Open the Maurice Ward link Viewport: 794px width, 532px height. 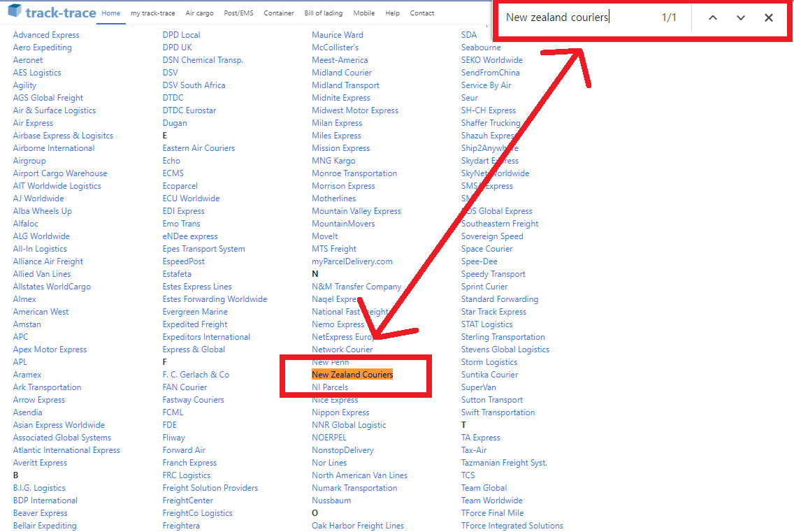338,35
